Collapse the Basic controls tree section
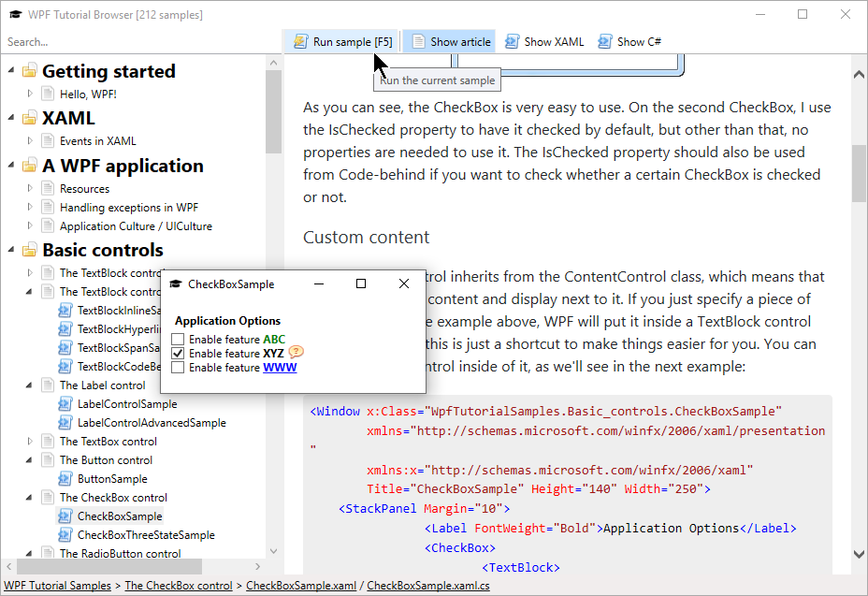The width and height of the screenshot is (868, 596). [x=12, y=251]
